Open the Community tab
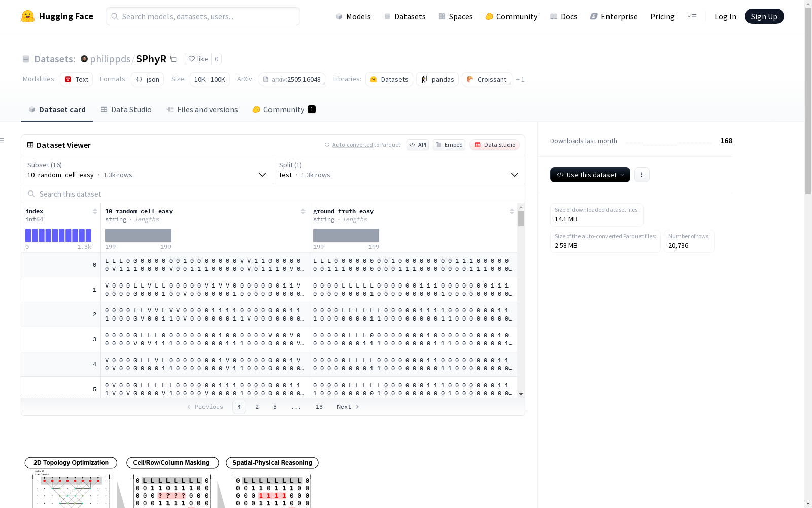 pyautogui.click(x=284, y=110)
